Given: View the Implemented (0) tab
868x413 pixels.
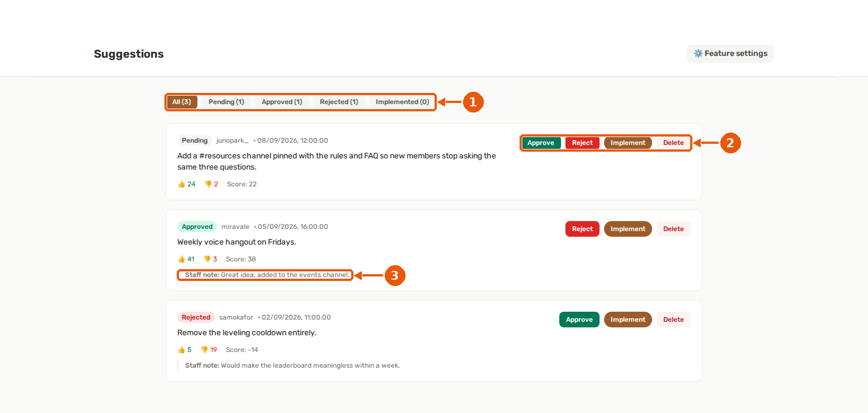Looking at the screenshot, I should [x=402, y=102].
